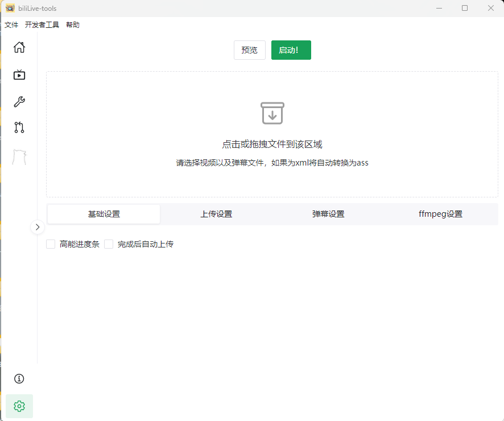The image size is (504, 421).
Task: Switch to the 上传设置 tab
Action: 216,214
